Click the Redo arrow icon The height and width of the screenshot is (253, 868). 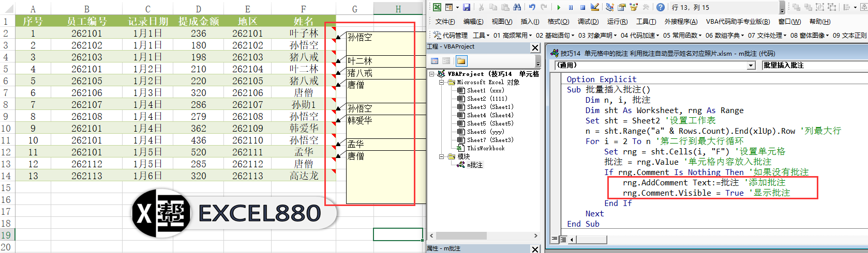tap(544, 7)
